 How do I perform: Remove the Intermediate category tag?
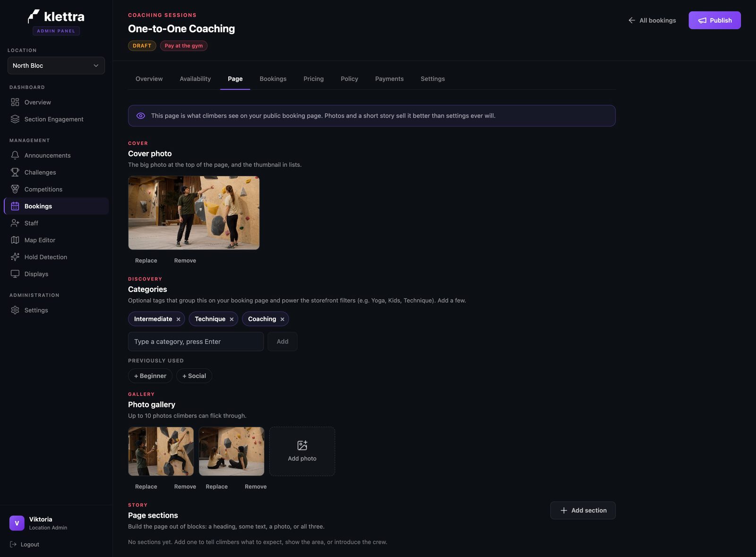179,319
